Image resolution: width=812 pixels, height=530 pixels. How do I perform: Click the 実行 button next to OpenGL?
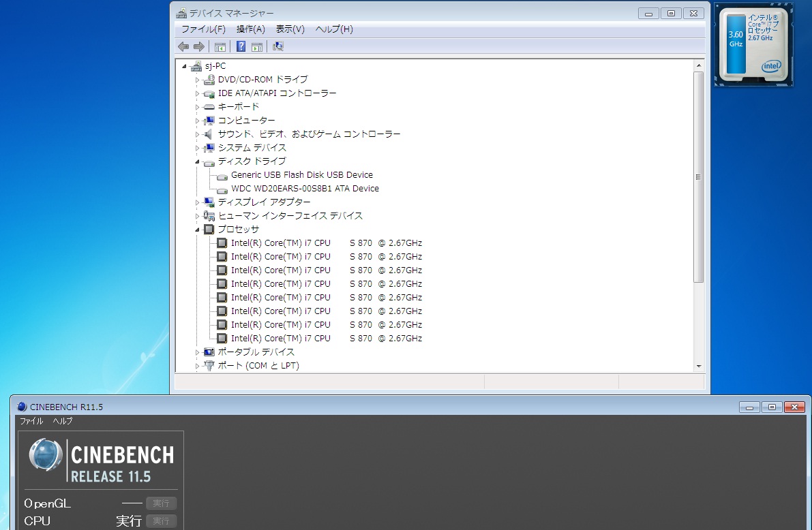pyautogui.click(x=161, y=503)
